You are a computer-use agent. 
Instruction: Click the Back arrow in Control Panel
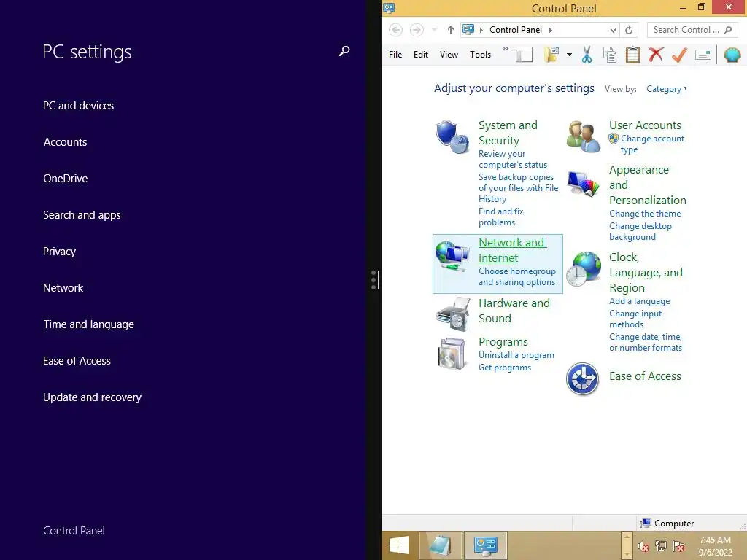coord(395,30)
